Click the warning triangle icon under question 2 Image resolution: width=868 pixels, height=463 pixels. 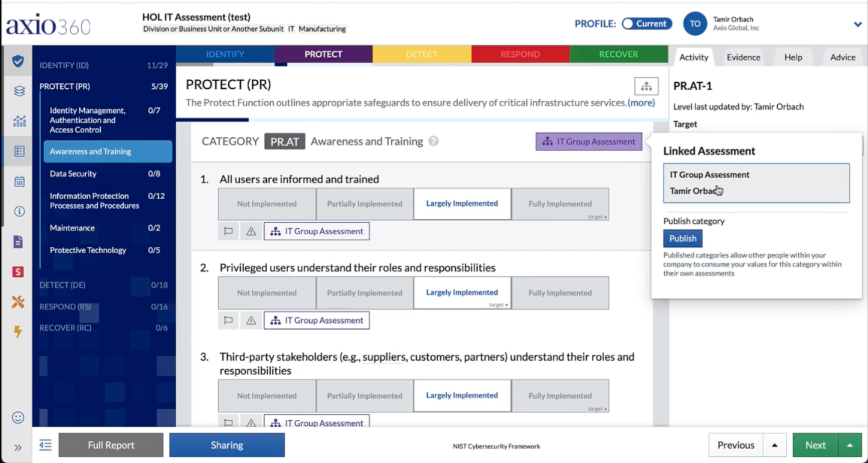[x=251, y=320]
